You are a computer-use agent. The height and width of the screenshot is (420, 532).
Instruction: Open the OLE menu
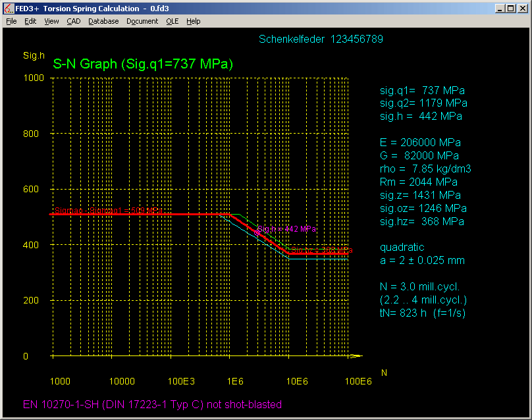click(x=172, y=21)
